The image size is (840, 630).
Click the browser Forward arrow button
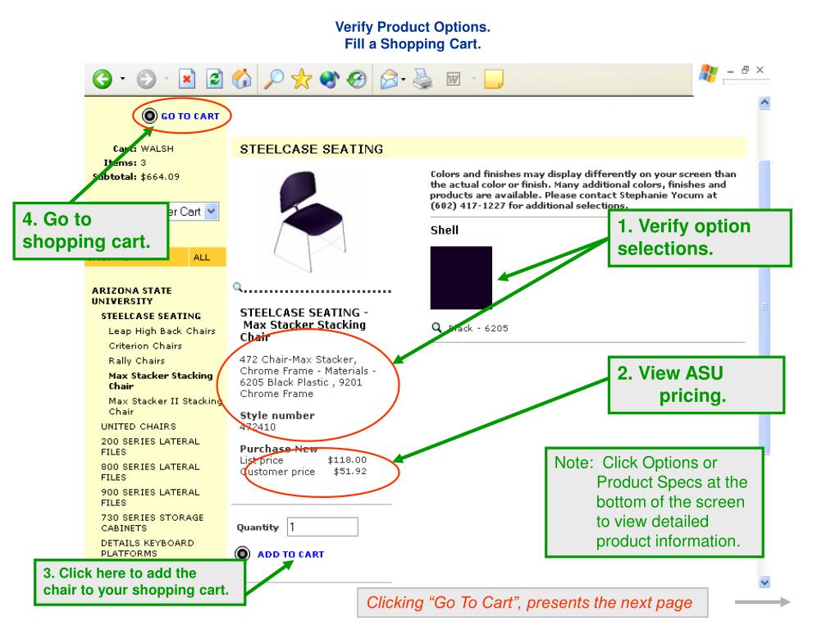pyautogui.click(x=146, y=80)
